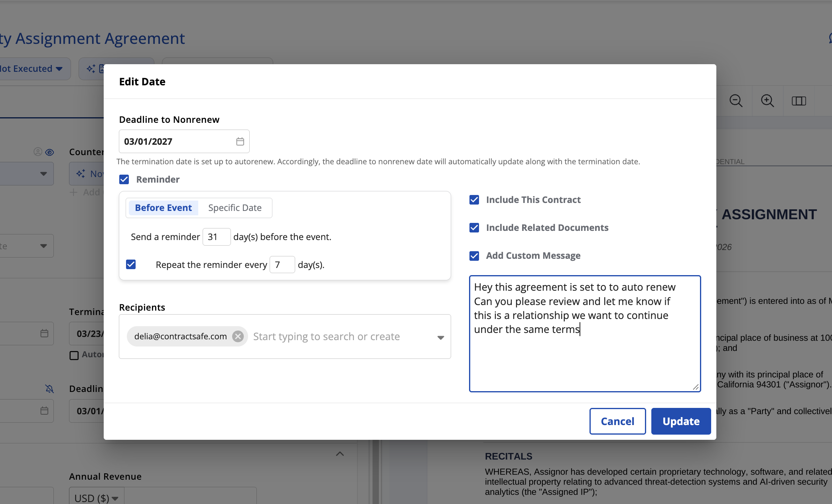Open the Recipients dropdown arrow
The width and height of the screenshot is (832, 504).
pos(440,337)
